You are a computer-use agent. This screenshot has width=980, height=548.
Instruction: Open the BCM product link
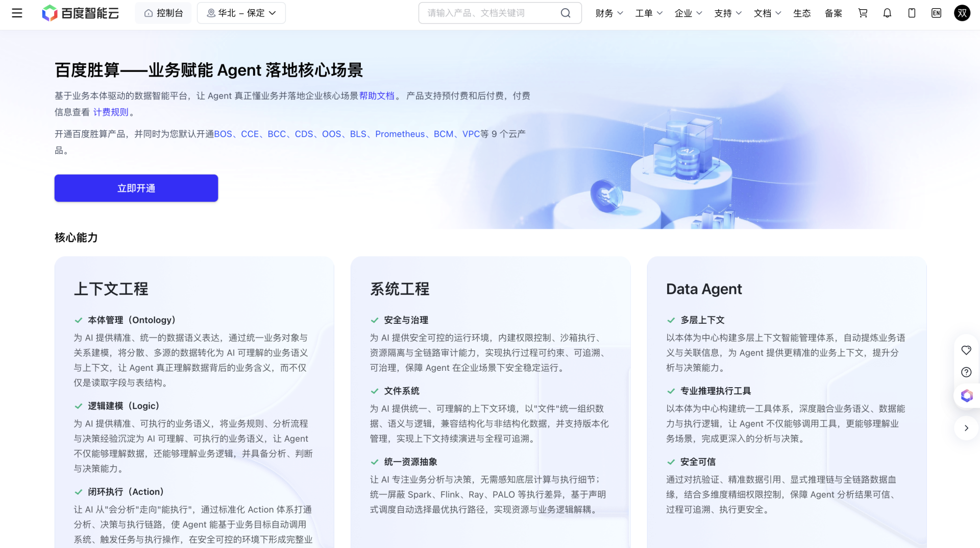tap(444, 134)
